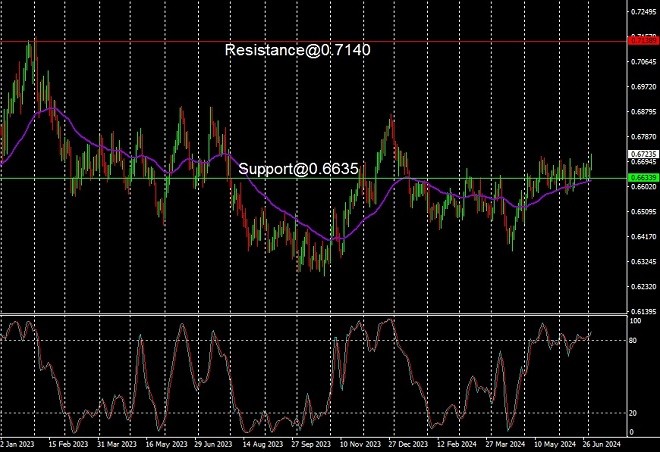
Task: Click the 27 Sep 2023 date label
Action: point(311,444)
